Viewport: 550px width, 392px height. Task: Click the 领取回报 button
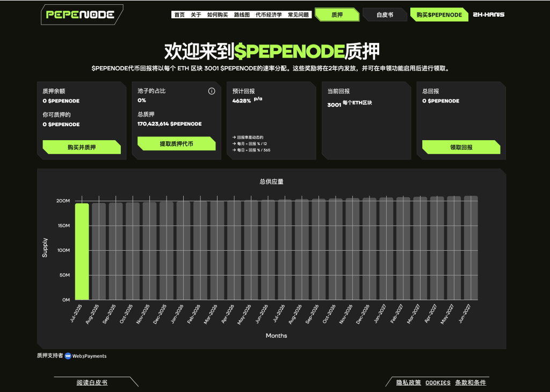pyautogui.click(x=461, y=147)
